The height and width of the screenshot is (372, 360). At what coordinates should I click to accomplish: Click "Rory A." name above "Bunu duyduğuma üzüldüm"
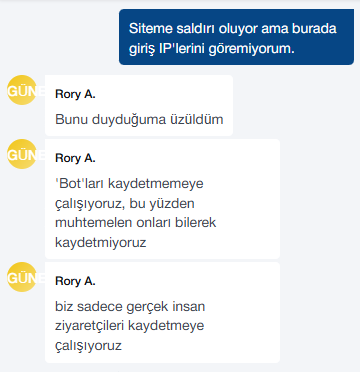[x=75, y=94]
